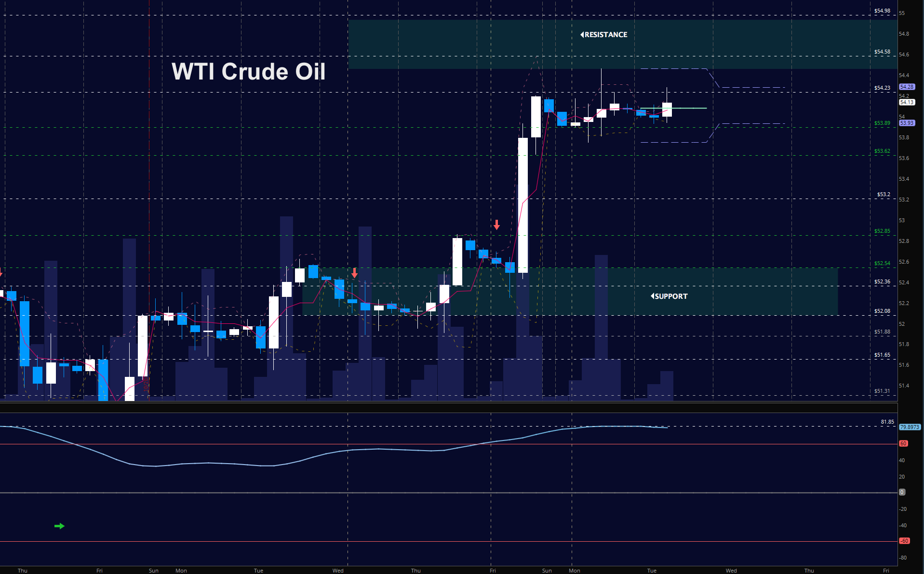Click the 54.8 tick on price axis
924x574 pixels.
[904, 34]
